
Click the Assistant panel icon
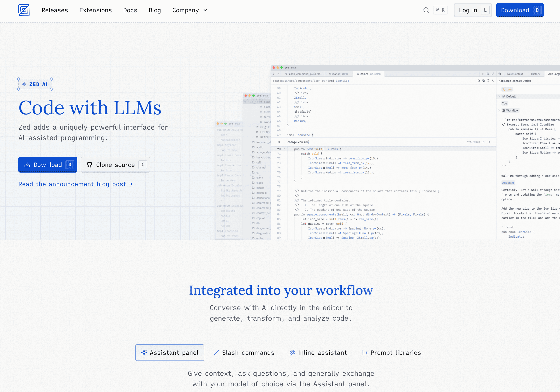[x=144, y=352]
